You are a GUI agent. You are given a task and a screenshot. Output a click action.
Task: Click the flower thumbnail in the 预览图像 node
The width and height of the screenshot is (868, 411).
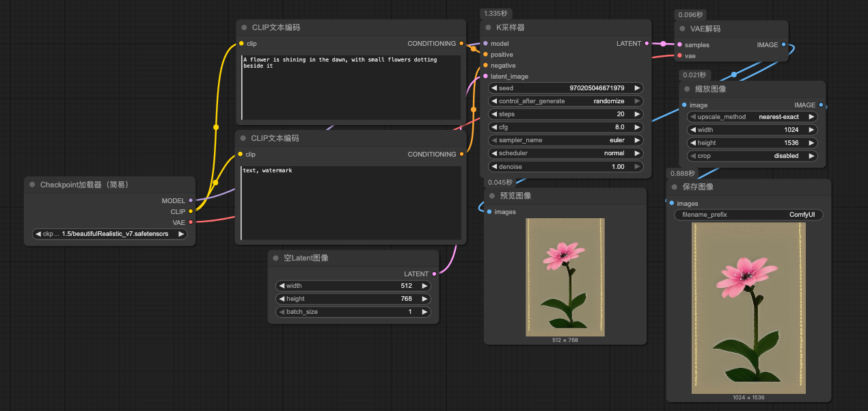(x=565, y=277)
